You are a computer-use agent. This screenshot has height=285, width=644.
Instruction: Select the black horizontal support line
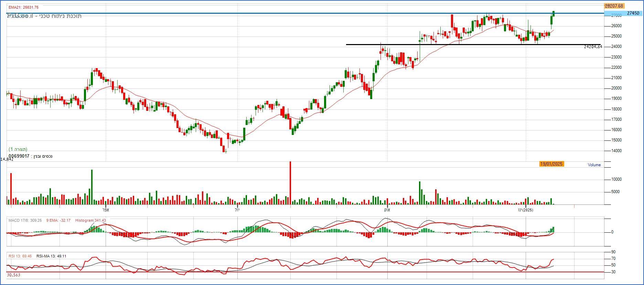coord(447,44)
